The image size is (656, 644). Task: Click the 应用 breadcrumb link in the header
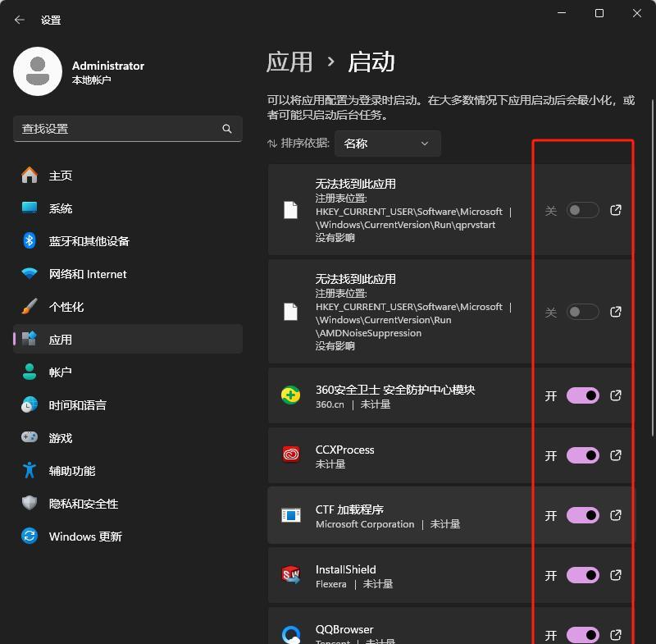[x=289, y=62]
